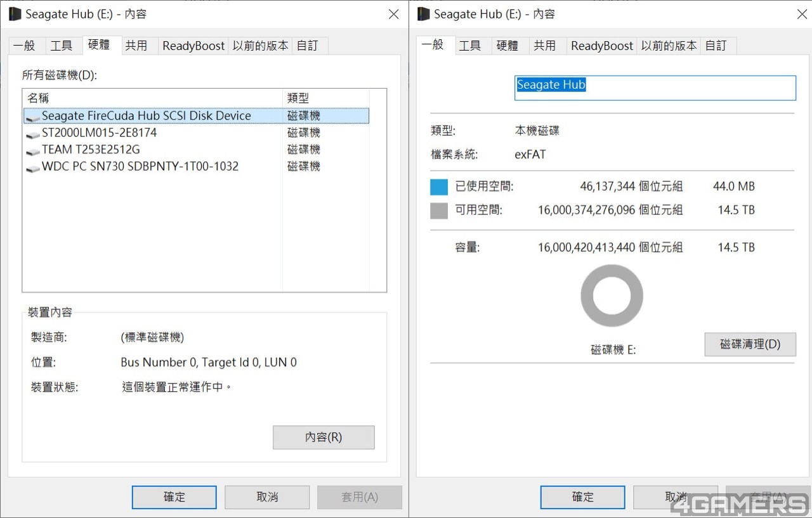Open ReadyBoost tab in right window

coord(602,46)
